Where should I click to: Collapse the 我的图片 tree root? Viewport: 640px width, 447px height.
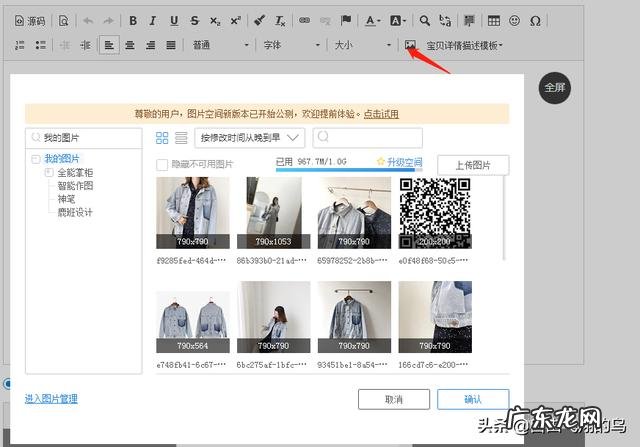point(36,159)
